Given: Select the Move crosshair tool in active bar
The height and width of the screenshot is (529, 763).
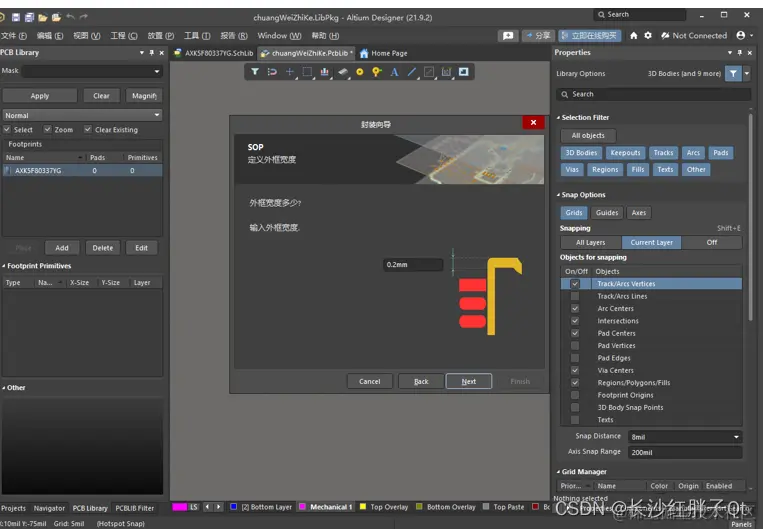Looking at the screenshot, I should pyautogui.click(x=290, y=72).
